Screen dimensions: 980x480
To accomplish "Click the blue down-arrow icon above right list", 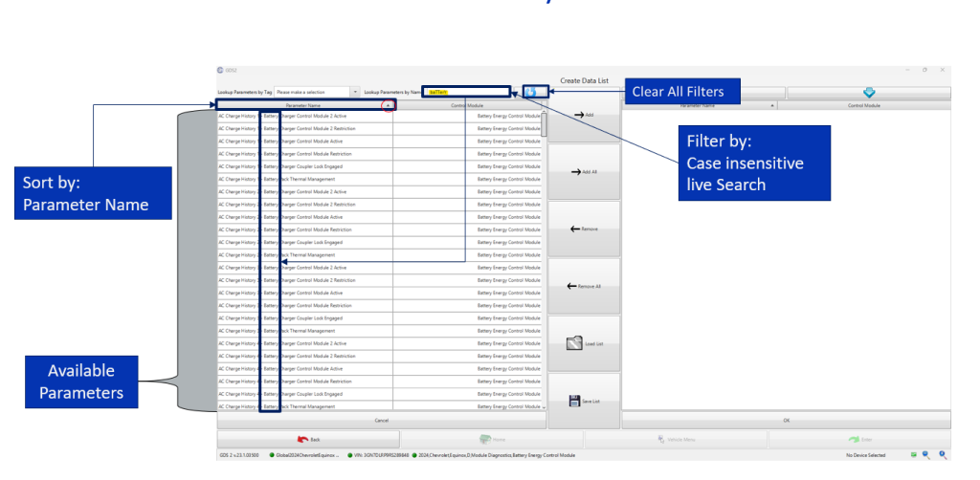I will pos(869,93).
